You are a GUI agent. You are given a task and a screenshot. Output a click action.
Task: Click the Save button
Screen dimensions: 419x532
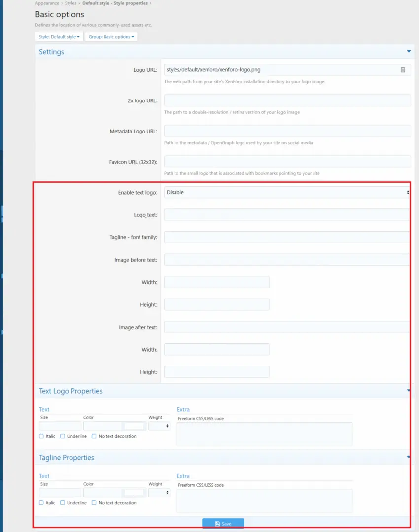(223, 523)
